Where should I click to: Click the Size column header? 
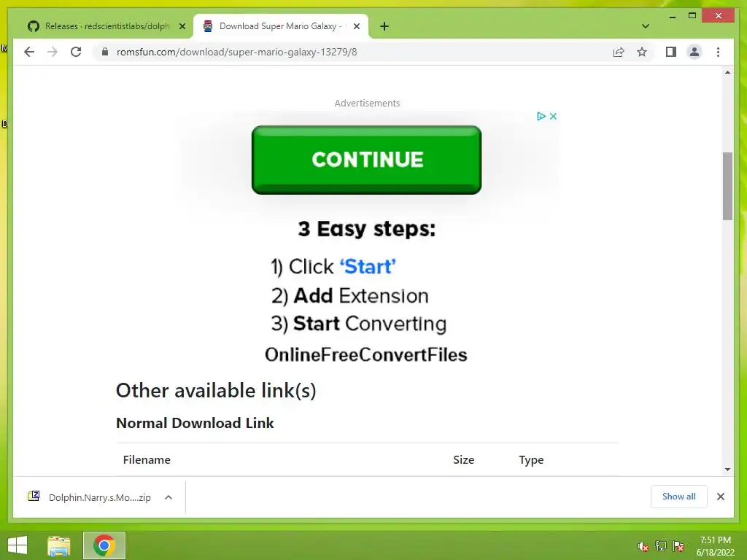(x=463, y=459)
